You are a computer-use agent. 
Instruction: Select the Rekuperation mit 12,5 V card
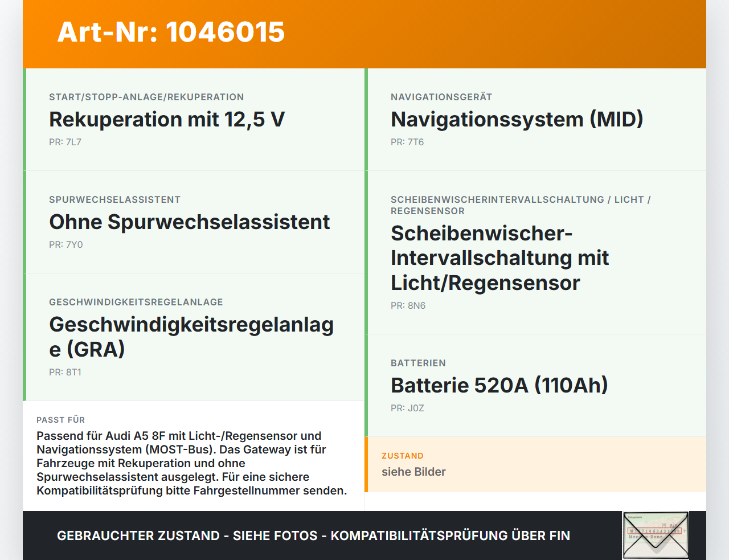click(x=194, y=120)
